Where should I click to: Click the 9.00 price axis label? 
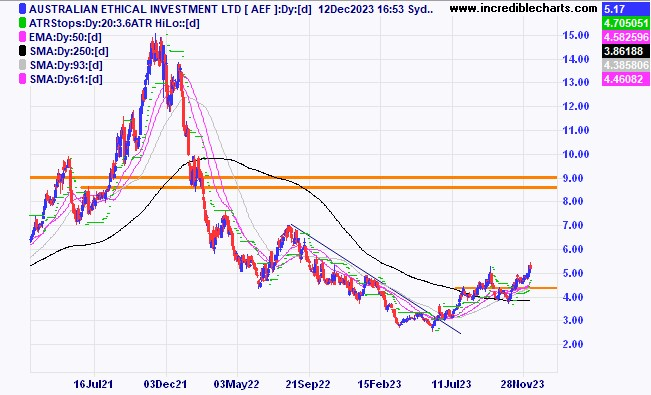pos(573,178)
